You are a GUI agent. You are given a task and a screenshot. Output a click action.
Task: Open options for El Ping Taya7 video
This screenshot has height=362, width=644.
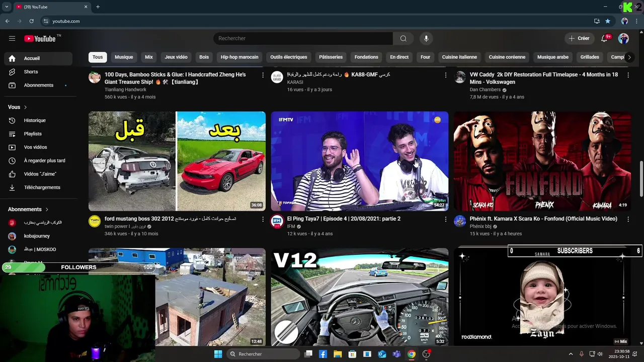445,219
